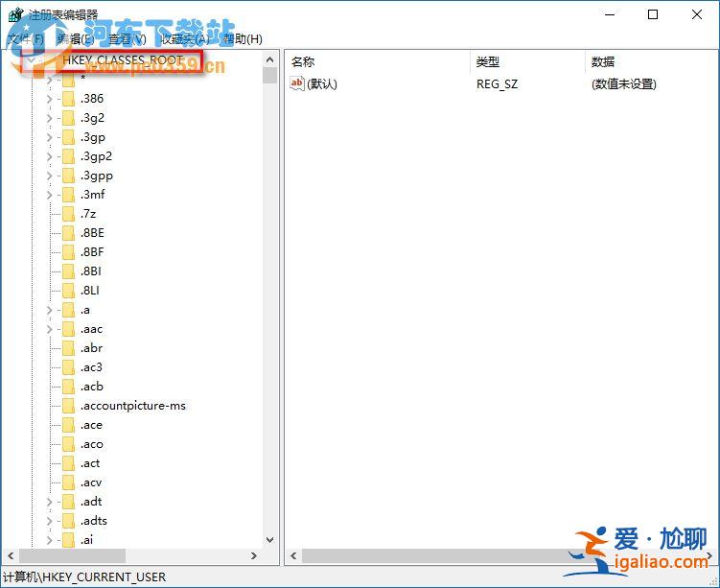Expand the .adts key
The height and width of the screenshot is (588, 720).
pos(50,521)
